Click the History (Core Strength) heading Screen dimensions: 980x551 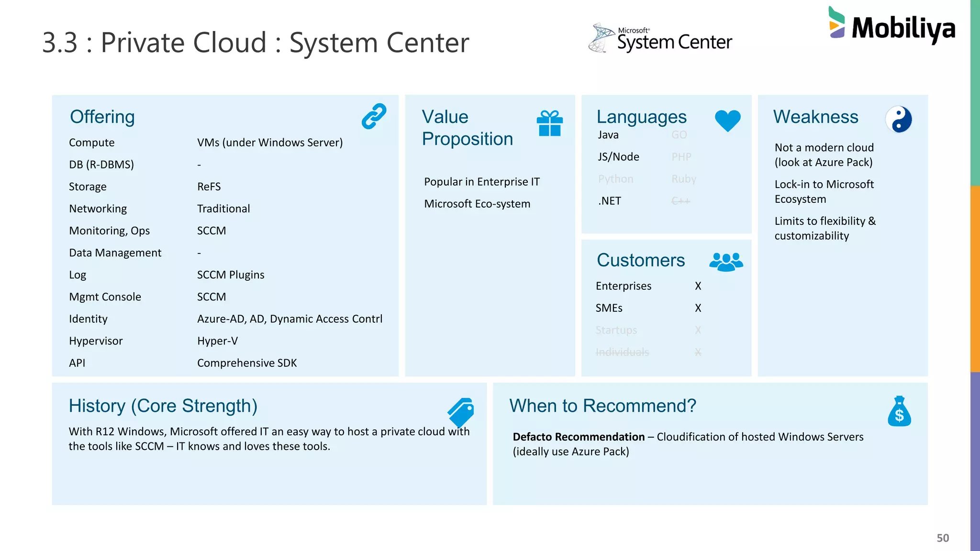coord(163,406)
